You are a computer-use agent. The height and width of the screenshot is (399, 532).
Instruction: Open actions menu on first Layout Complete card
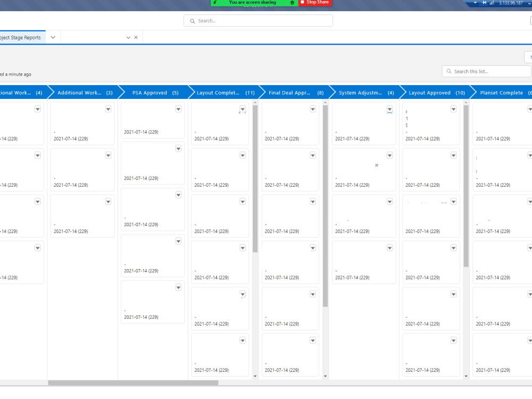tap(243, 109)
